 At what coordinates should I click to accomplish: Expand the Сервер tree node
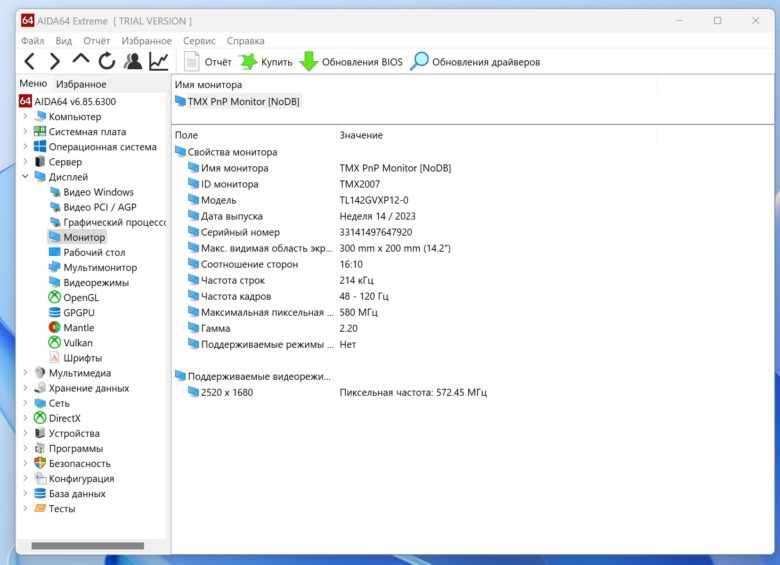click(25, 162)
